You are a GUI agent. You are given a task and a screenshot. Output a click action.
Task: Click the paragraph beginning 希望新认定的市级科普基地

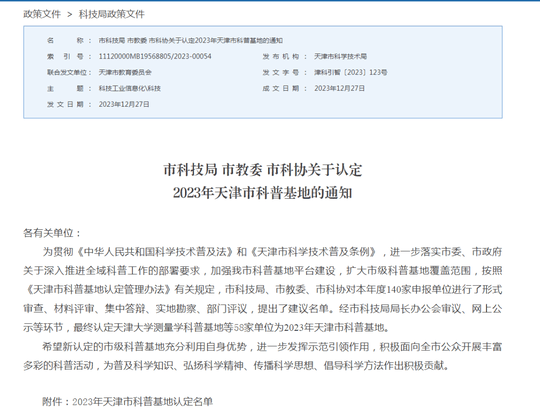coord(263,356)
